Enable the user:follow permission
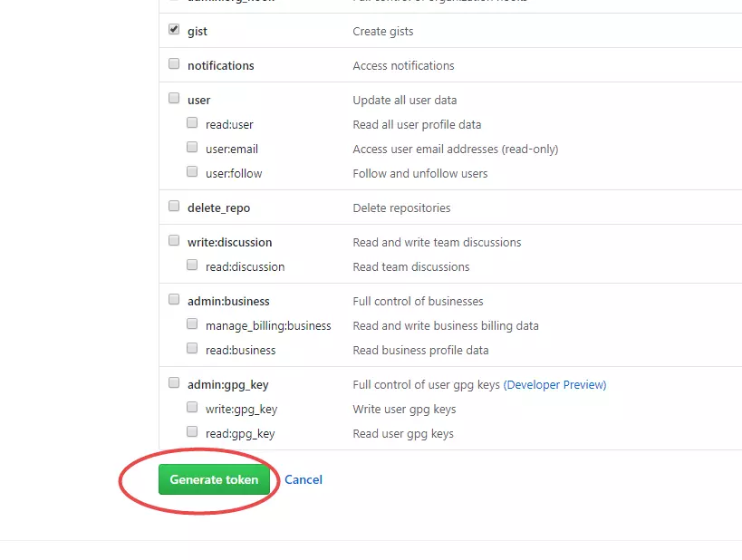The width and height of the screenshot is (742, 560). 191,170
